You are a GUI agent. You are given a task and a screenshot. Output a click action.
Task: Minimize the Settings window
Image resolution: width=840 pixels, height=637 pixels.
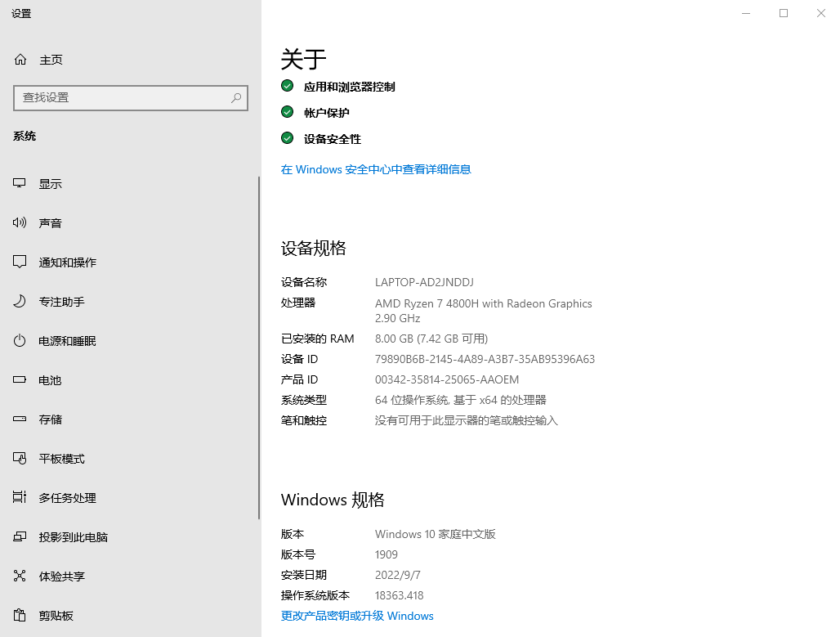746,13
